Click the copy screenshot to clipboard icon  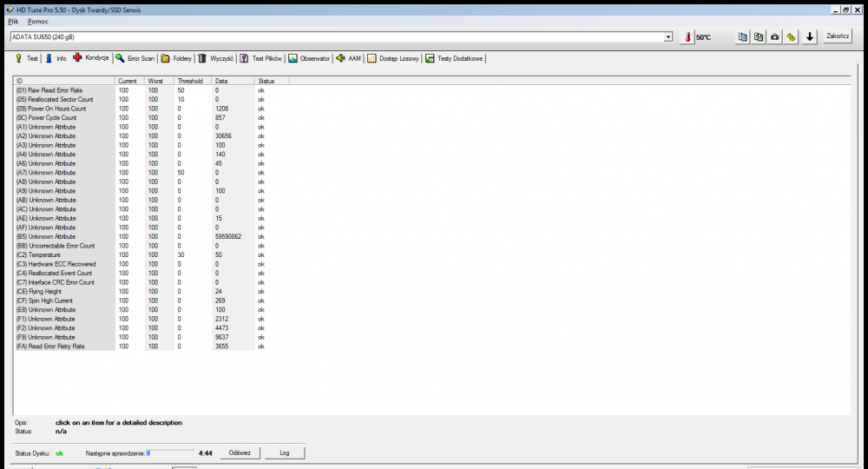[759, 37]
